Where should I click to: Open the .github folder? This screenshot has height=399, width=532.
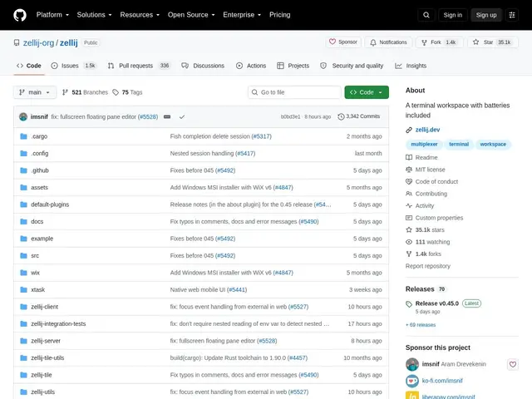(x=40, y=170)
